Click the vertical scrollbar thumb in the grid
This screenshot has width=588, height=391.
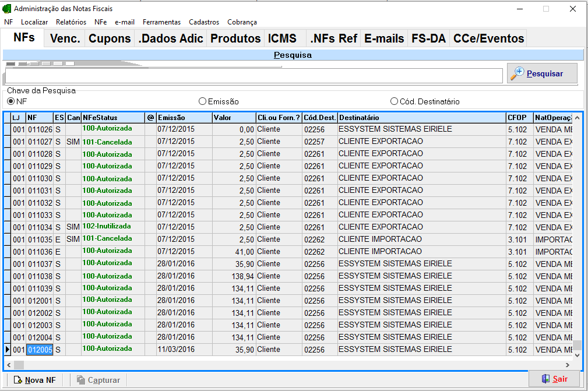point(577,344)
